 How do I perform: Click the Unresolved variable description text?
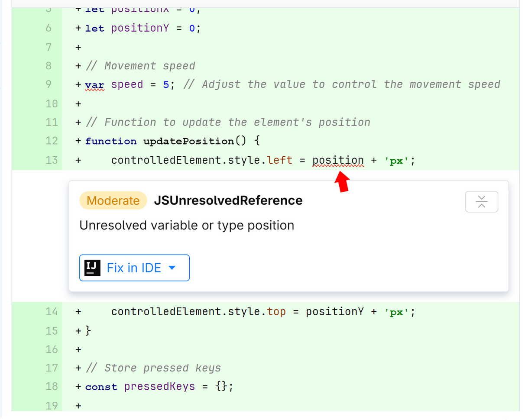click(187, 225)
